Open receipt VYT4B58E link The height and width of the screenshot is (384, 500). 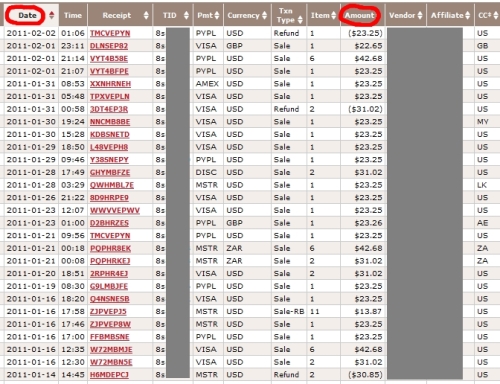(109, 59)
